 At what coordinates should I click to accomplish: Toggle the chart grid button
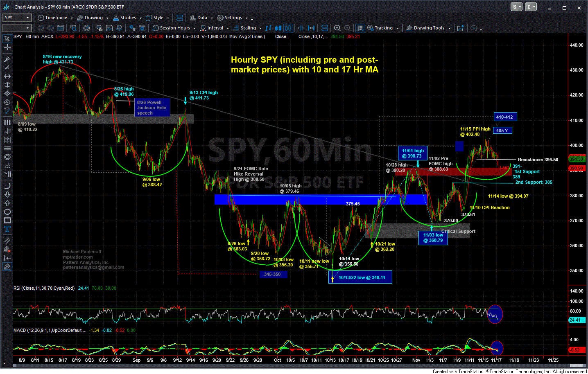click(360, 28)
